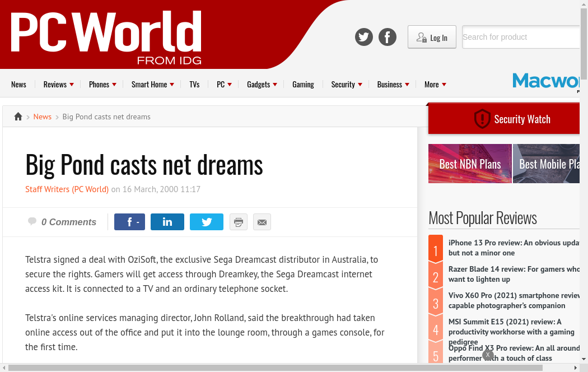Click the home icon in breadcrumb
The width and height of the screenshot is (588, 372).
[x=18, y=117]
